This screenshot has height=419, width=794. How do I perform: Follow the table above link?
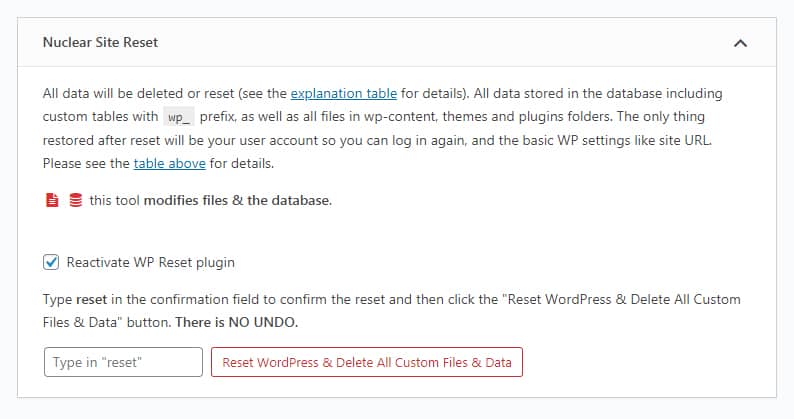tap(169, 164)
